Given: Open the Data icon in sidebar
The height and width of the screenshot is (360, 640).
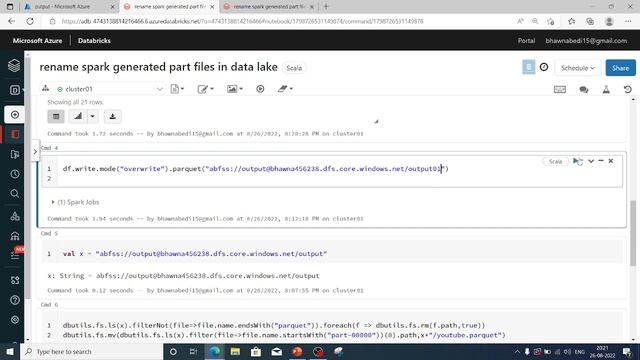Looking at the screenshot, I should click(x=15, y=216).
